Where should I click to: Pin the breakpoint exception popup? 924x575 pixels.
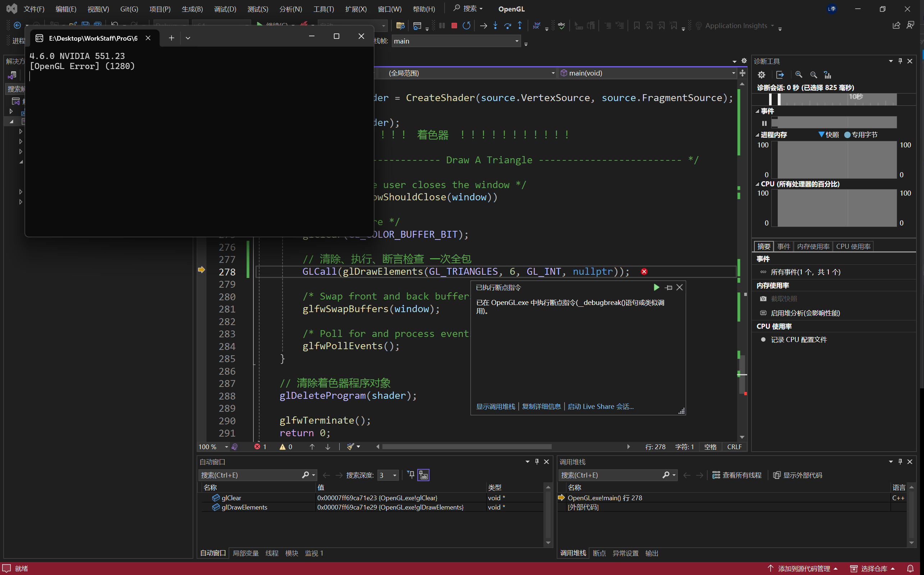point(668,288)
